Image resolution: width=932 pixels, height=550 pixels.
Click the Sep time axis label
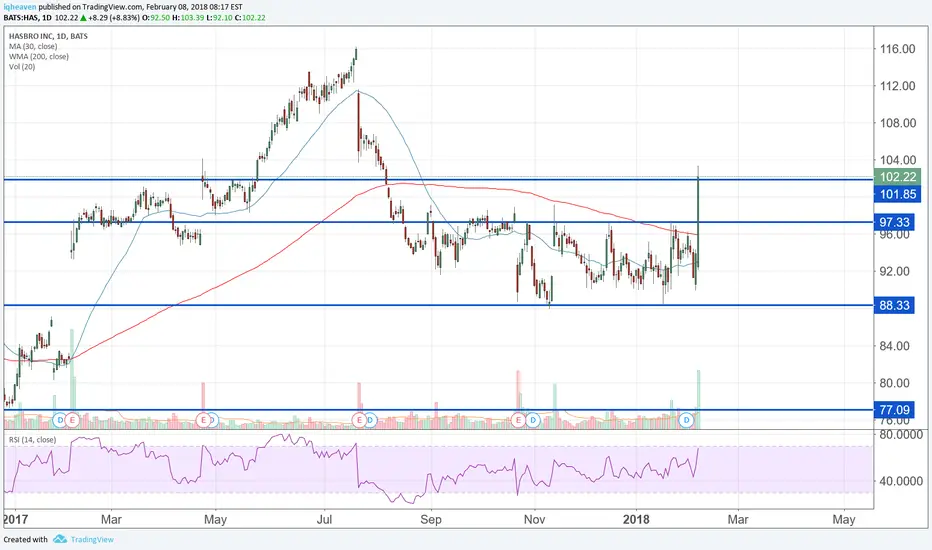[431, 519]
